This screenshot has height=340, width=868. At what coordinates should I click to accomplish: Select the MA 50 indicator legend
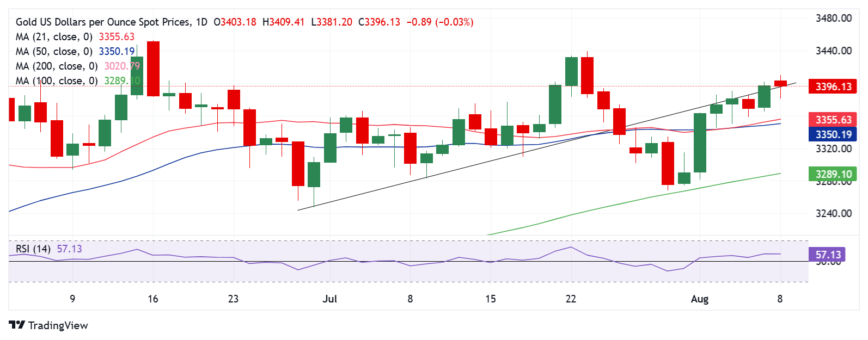(75, 52)
